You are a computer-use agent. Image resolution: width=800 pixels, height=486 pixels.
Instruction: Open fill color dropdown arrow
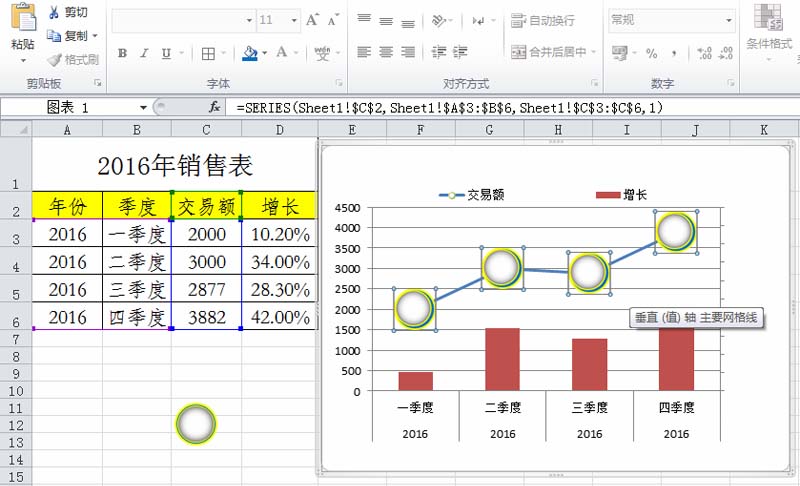(264, 53)
